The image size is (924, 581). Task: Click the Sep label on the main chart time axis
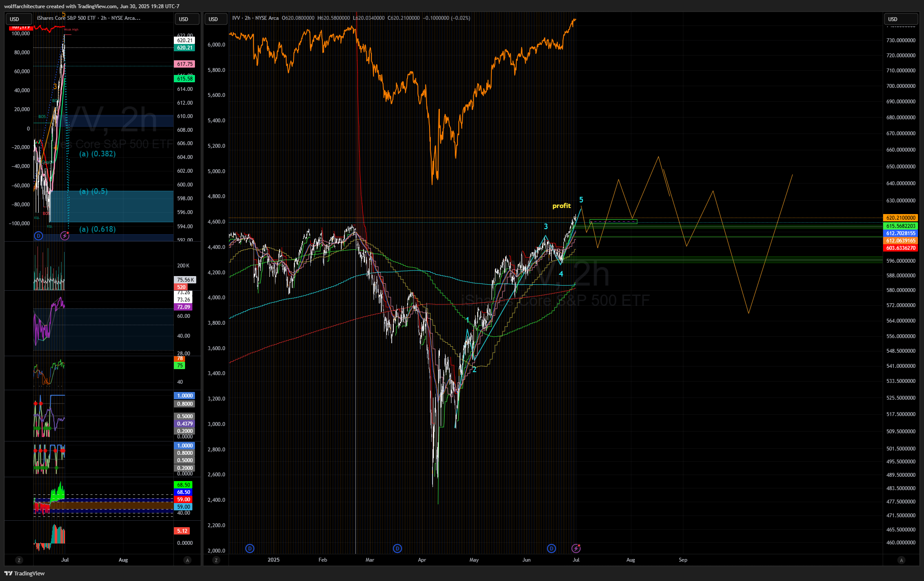683,560
